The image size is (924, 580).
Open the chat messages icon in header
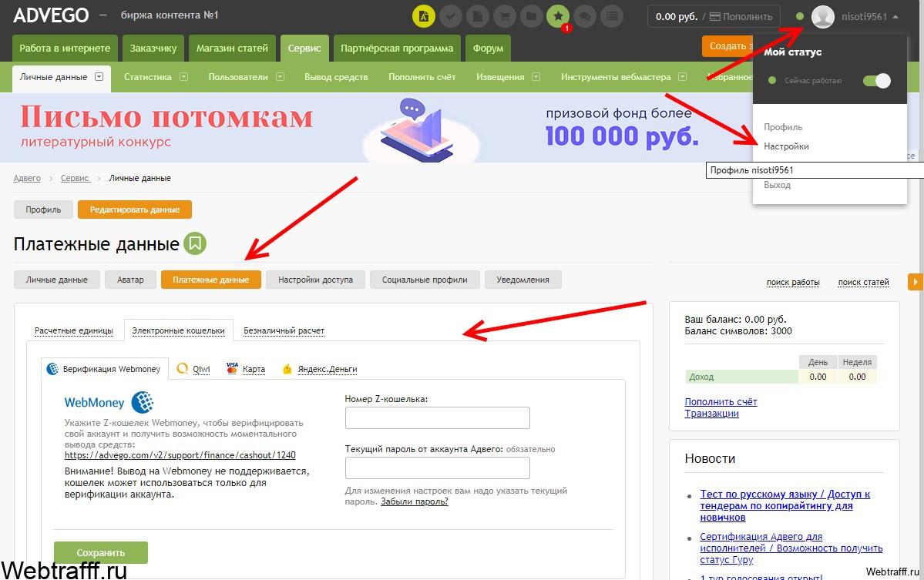click(x=585, y=16)
